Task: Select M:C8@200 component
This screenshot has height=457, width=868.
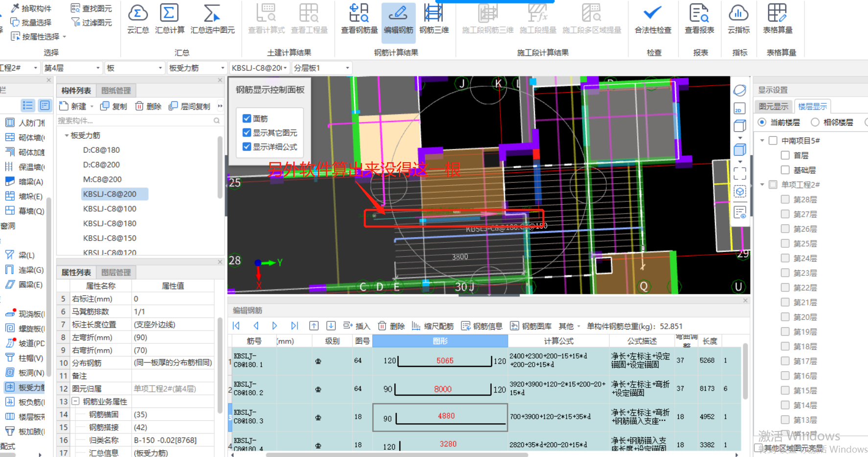Action: 102,179
